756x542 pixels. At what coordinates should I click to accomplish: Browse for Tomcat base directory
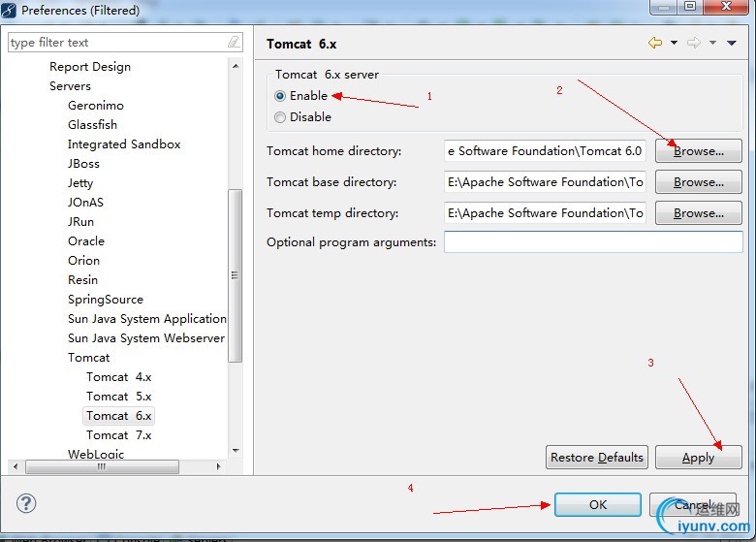(x=698, y=182)
